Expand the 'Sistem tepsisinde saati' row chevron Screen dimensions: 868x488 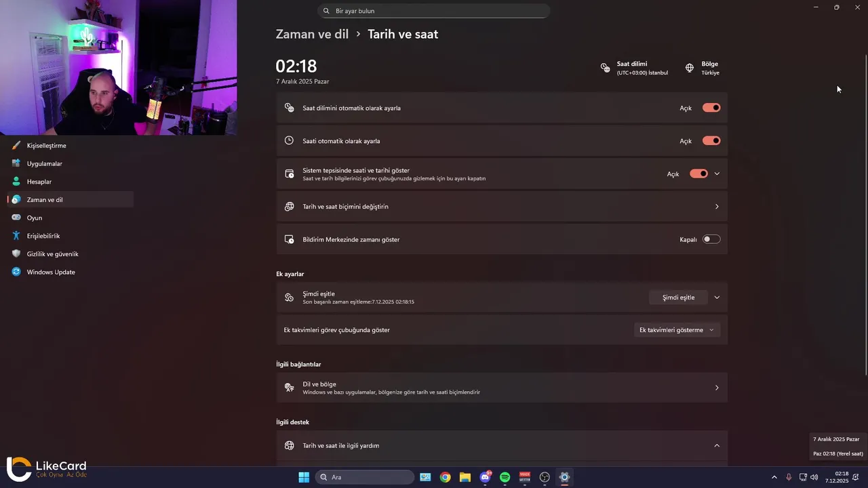(717, 174)
